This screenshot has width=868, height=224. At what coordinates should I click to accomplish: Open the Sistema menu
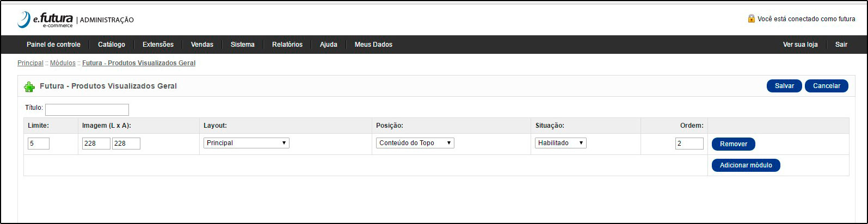pyautogui.click(x=242, y=45)
